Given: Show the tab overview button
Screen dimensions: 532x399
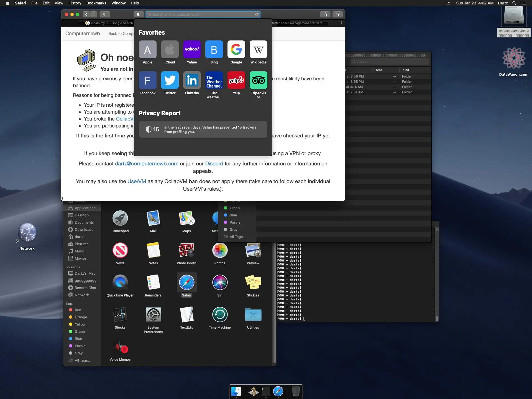Looking at the screenshot, I should coord(337,14).
